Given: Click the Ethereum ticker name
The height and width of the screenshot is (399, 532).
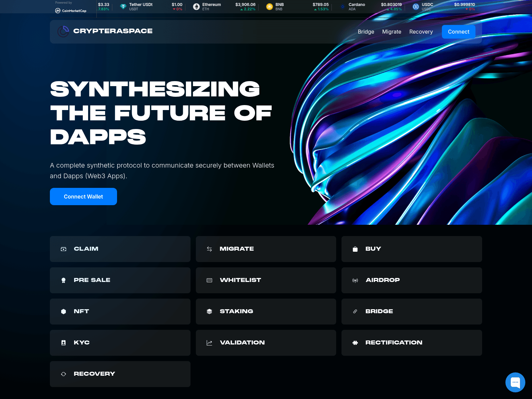Looking at the screenshot, I should [x=211, y=5].
